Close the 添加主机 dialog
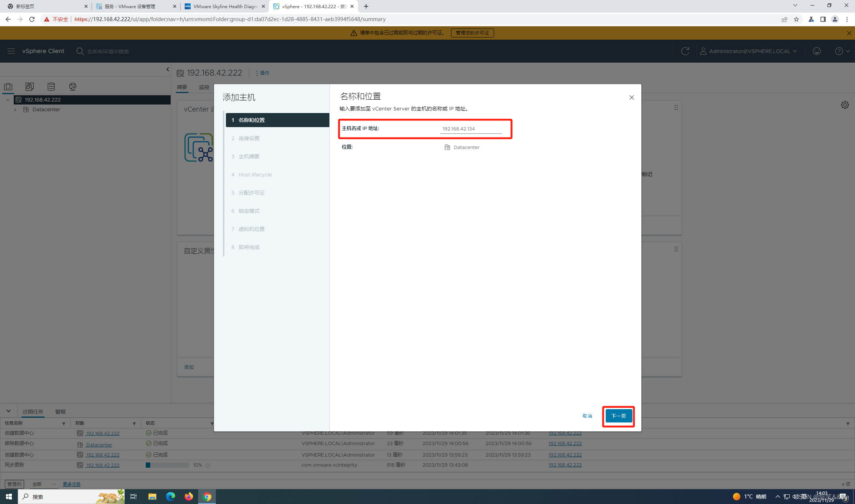Screen dimensions: 855x504 [631, 97]
